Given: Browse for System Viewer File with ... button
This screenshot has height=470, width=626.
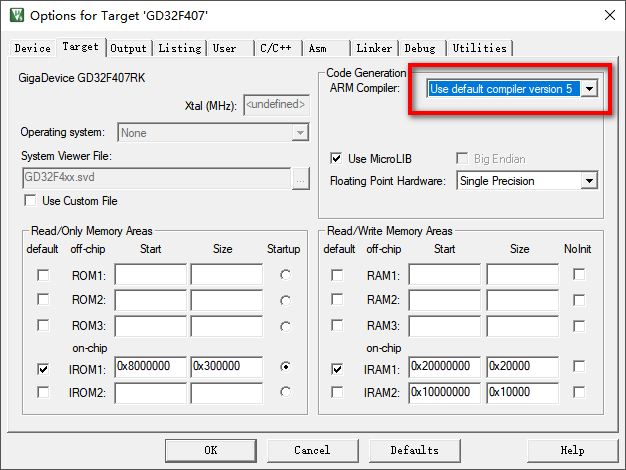Looking at the screenshot, I should tap(301, 178).
